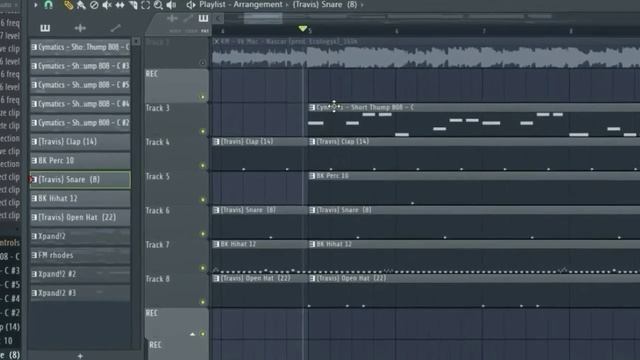This screenshot has width=640, height=360.
Task: Mute Track 5 with its green switch
Action: (x=202, y=200)
